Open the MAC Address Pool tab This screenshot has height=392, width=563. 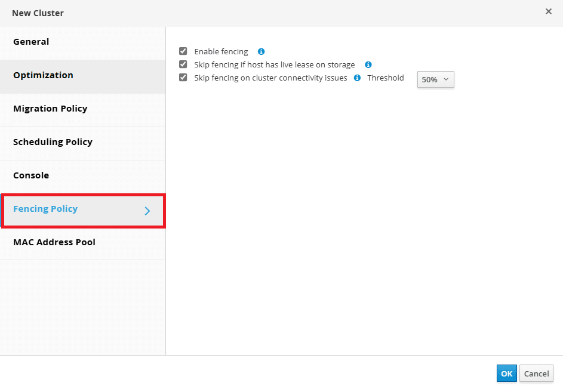pyautogui.click(x=82, y=243)
